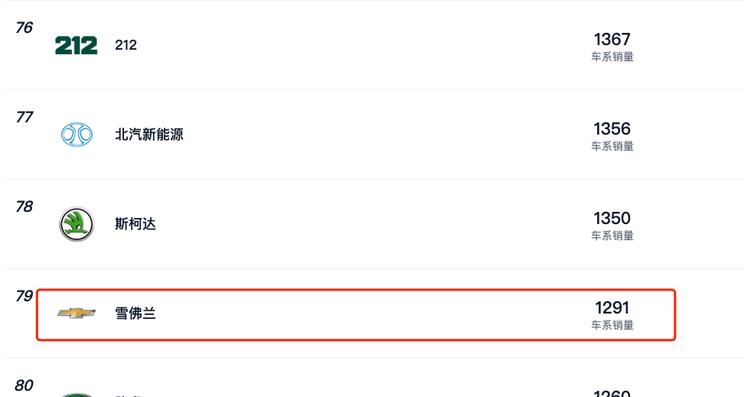Select rank number 79
The image size is (744, 397).
tap(24, 296)
